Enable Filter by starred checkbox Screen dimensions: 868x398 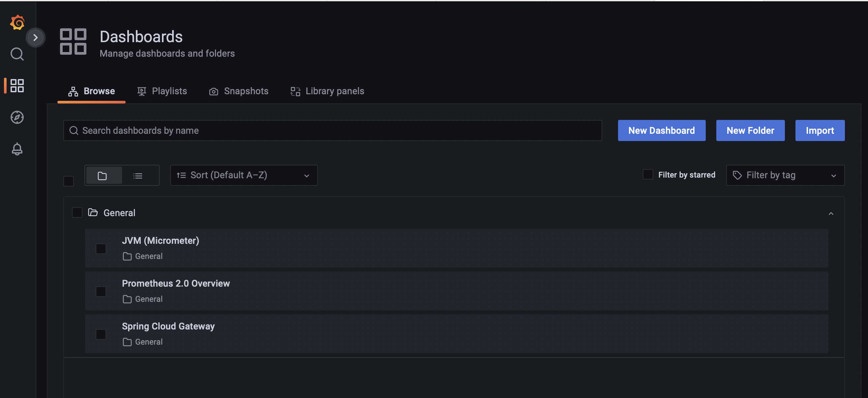[x=648, y=174]
